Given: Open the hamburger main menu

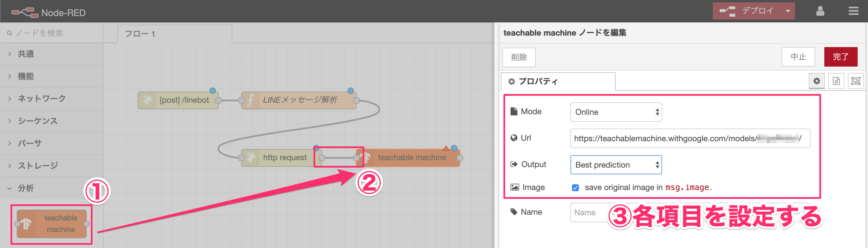Looking at the screenshot, I should tap(853, 11).
